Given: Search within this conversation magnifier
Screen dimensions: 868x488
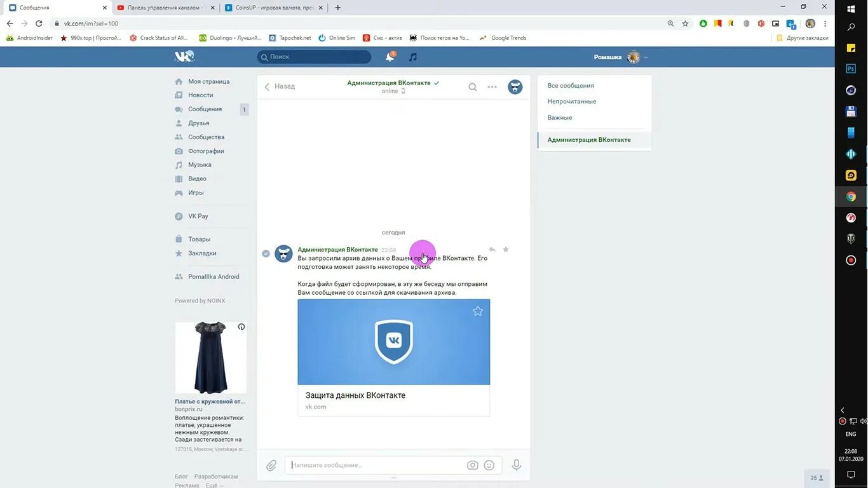Looking at the screenshot, I should [473, 87].
